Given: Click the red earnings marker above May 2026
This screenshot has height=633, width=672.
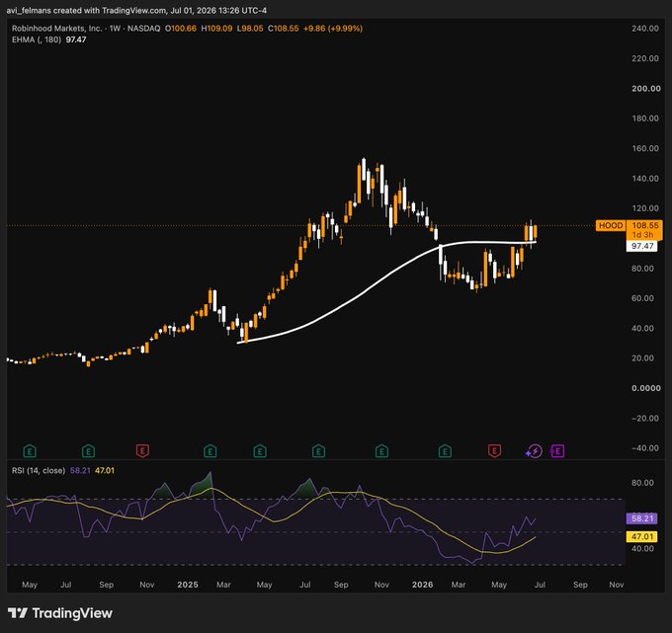Looking at the screenshot, I should click(494, 451).
